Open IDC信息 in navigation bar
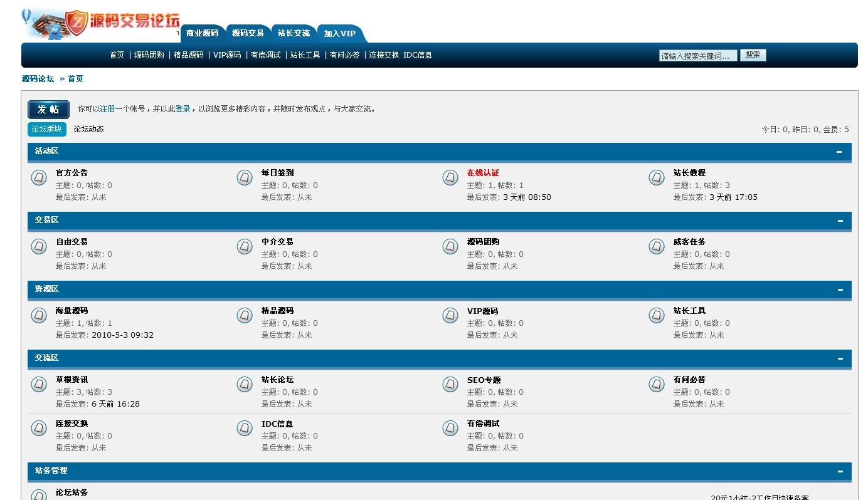 coord(418,55)
